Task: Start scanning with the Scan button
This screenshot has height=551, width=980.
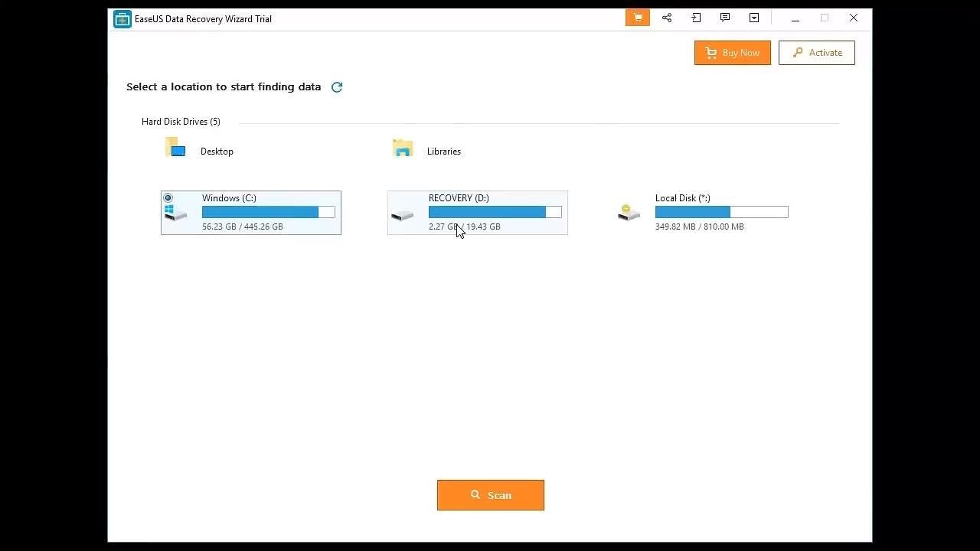Action: (491, 495)
